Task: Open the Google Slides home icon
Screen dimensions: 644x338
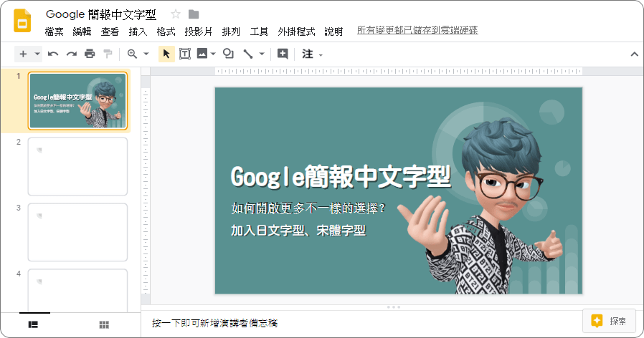Action: (22, 21)
